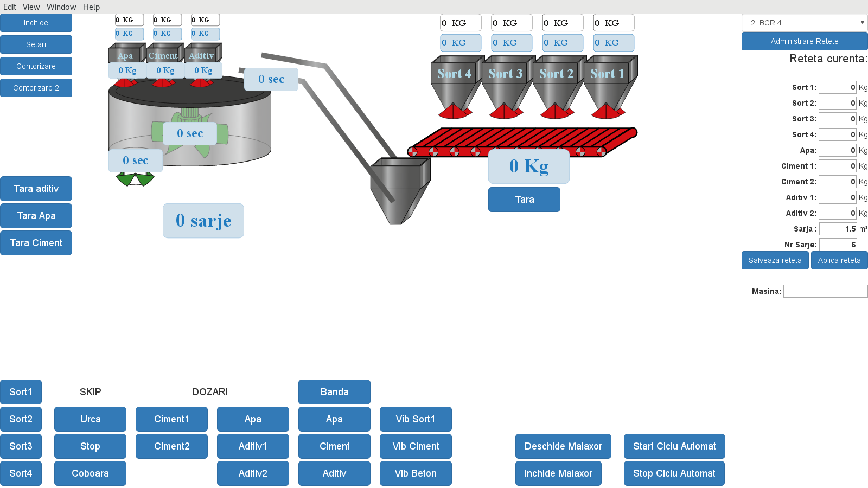This screenshot has width=868, height=488.
Task: Toggle the Banda conveyor button
Action: tap(334, 392)
